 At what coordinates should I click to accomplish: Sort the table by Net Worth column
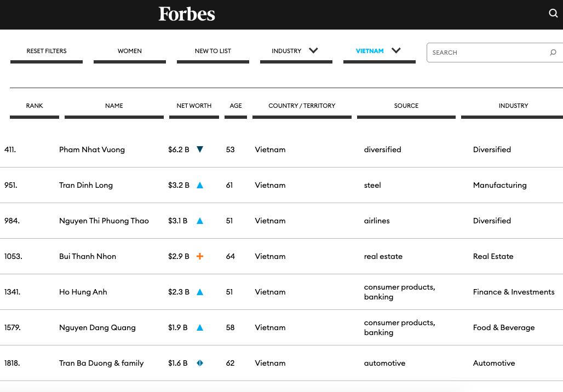point(194,106)
